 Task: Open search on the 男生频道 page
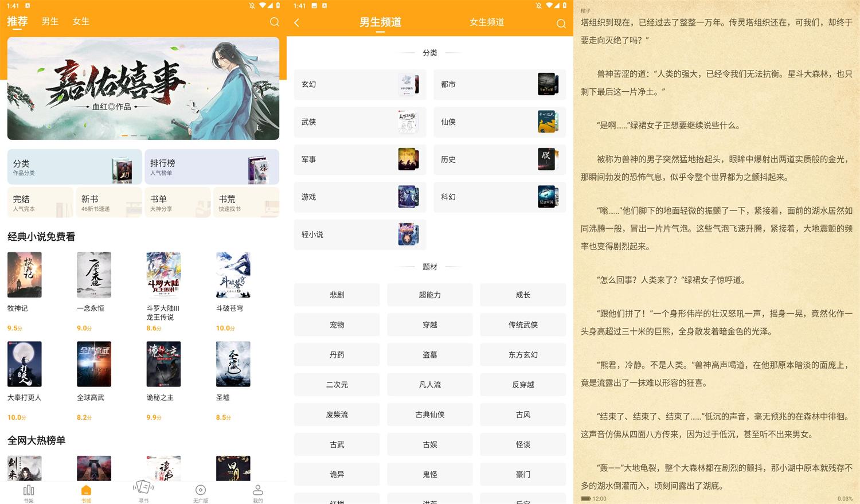coord(561,24)
